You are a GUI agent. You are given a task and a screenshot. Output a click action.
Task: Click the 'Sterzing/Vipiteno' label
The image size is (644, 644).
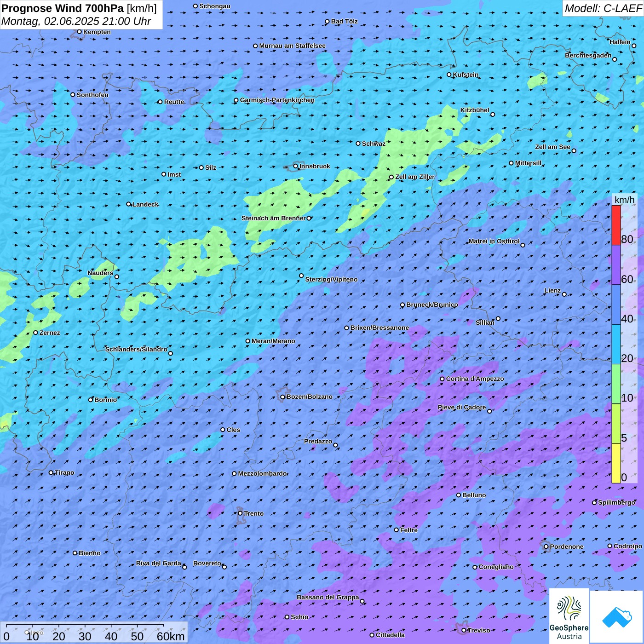coord(331,279)
